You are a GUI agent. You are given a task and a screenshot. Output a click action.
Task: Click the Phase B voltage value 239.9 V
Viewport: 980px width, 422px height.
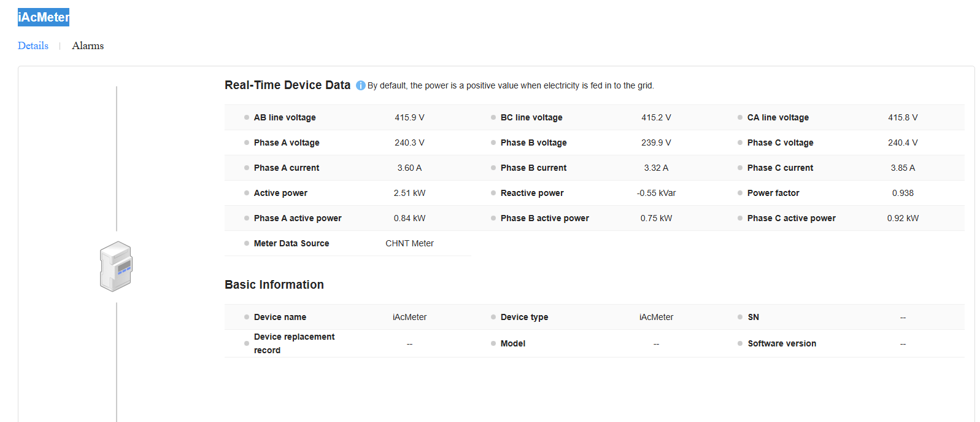[x=656, y=143]
